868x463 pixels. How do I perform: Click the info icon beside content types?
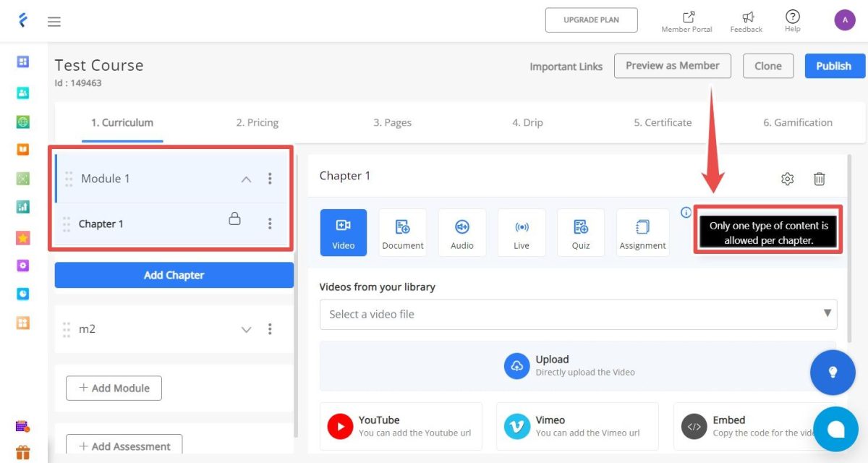[686, 213]
